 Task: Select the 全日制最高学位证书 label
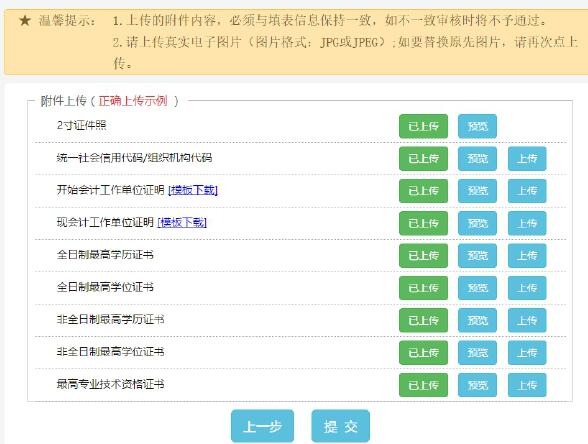[105, 287]
